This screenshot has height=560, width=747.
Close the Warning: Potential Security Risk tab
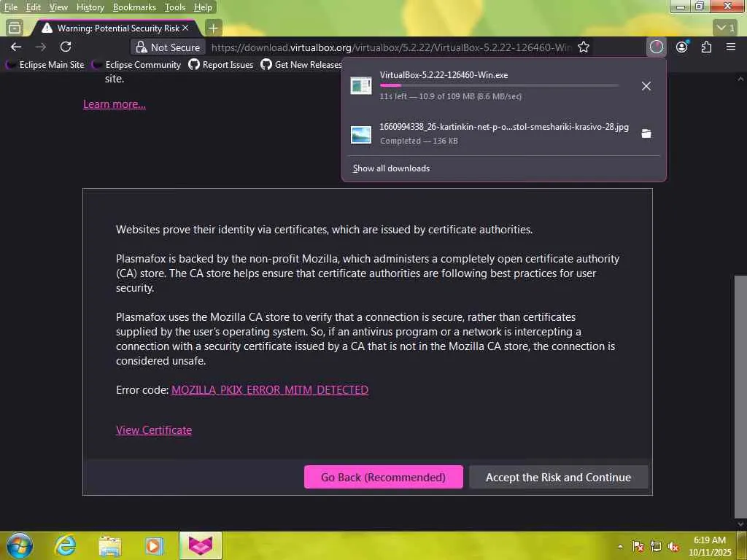pos(185,28)
